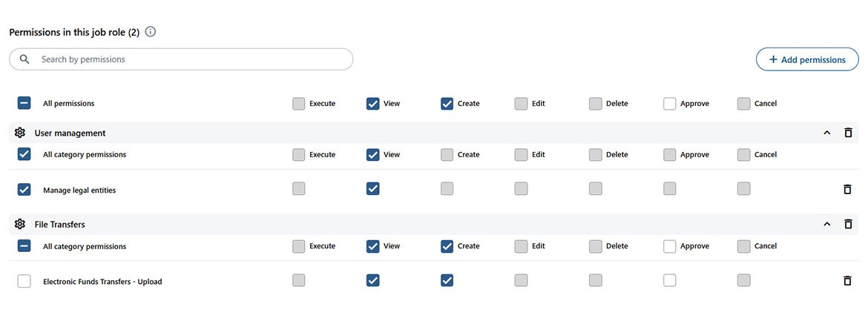Check the Electronic Funds Transfers - Upload row checkbox
Screen dimensions: 868x321
(x=24, y=281)
